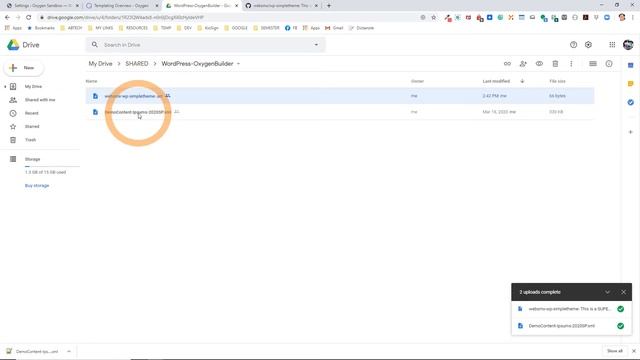Sort by the Last modified column header

[x=496, y=81]
